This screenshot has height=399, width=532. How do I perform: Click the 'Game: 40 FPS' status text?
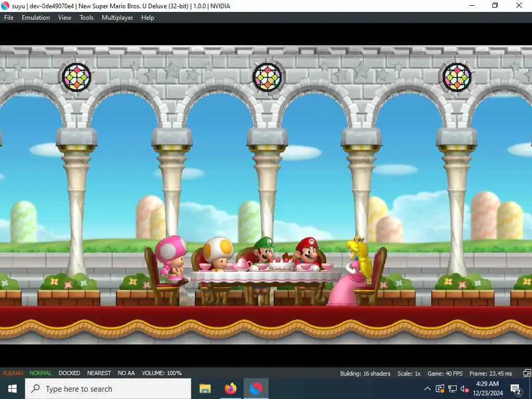[445, 374]
